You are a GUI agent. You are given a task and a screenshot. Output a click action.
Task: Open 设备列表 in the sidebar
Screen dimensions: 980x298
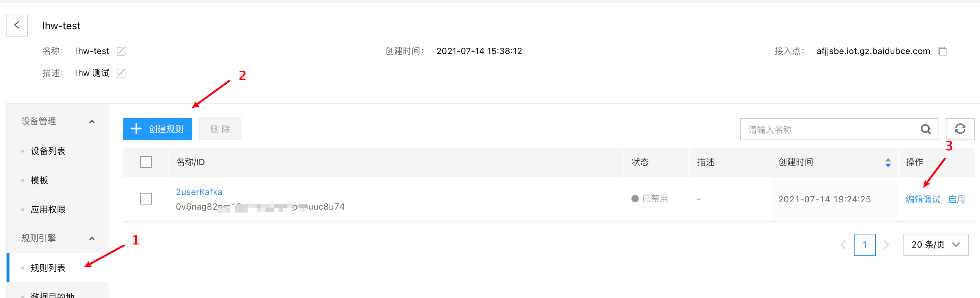pyautogui.click(x=48, y=151)
